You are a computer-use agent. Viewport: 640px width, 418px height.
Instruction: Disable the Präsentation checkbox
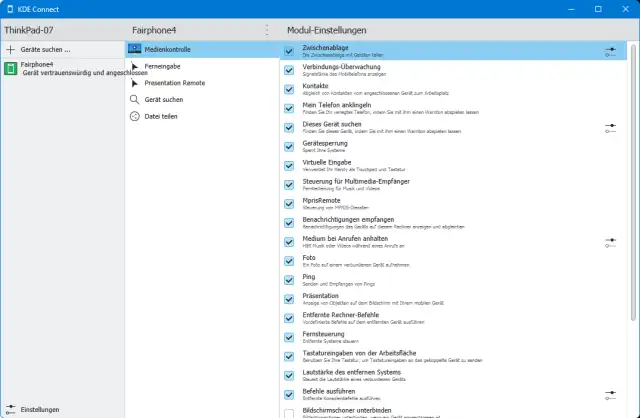(289, 299)
